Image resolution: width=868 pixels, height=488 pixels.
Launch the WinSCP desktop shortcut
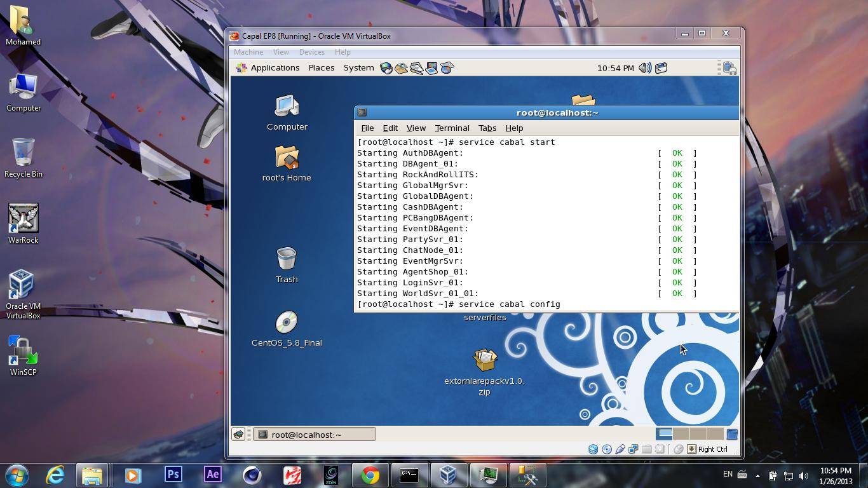pos(24,356)
